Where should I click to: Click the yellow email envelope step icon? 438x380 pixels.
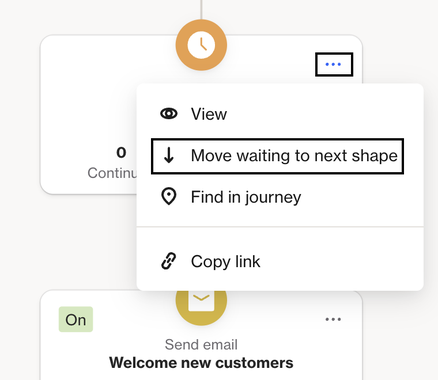point(201,302)
